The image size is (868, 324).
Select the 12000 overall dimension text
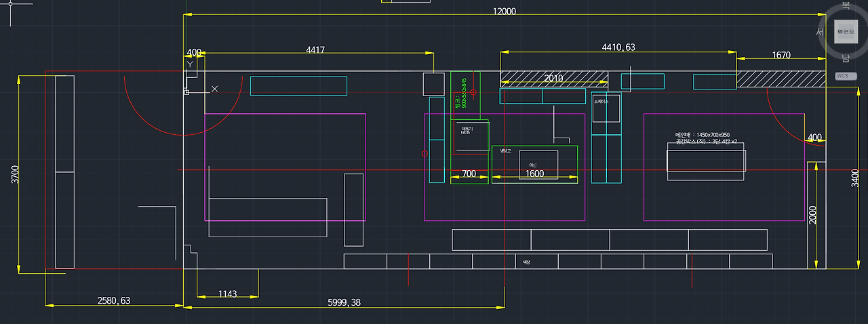pyautogui.click(x=505, y=11)
